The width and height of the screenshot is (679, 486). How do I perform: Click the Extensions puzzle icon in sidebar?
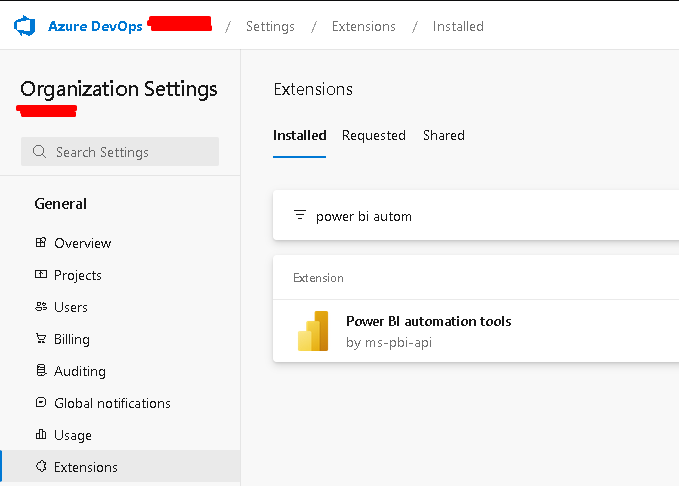(x=41, y=467)
